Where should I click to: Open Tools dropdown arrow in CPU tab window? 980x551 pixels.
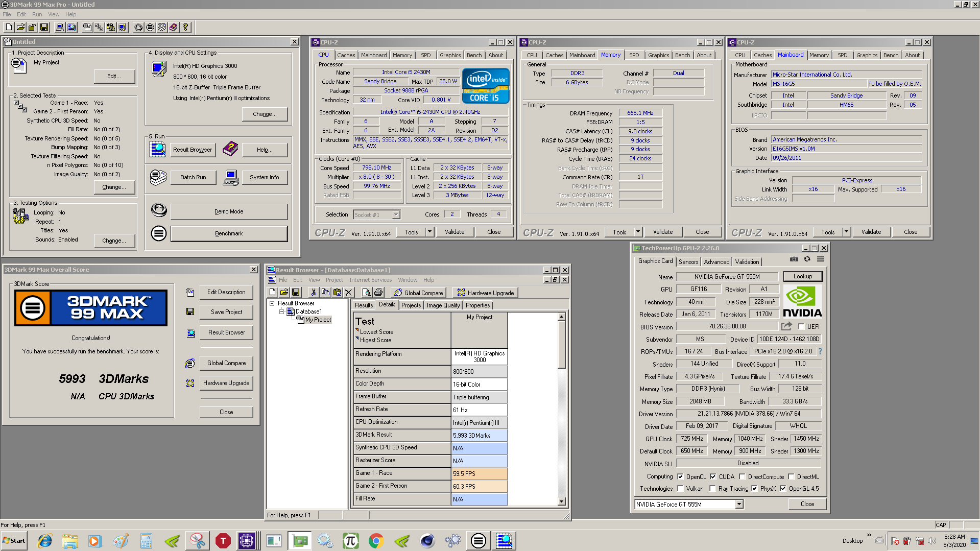point(429,232)
